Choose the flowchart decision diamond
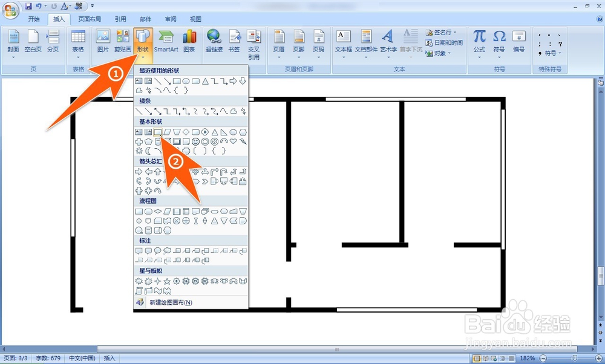 (x=158, y=211)
